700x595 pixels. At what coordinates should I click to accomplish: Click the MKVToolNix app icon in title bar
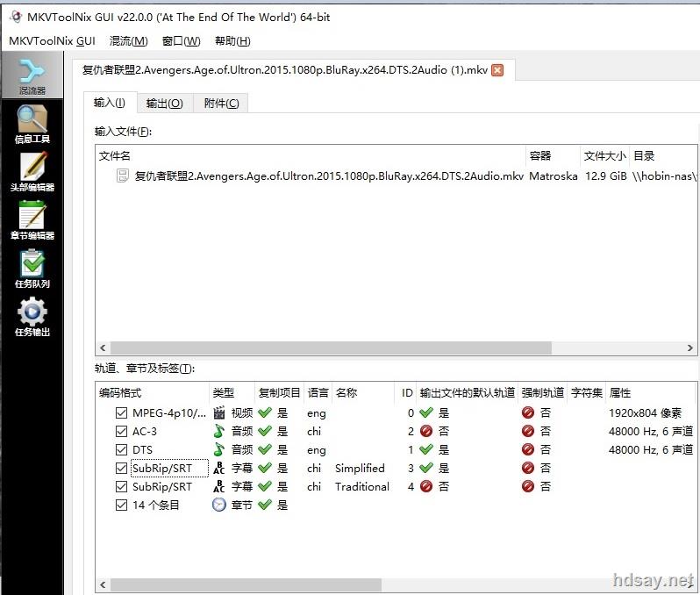click(16, 17)
